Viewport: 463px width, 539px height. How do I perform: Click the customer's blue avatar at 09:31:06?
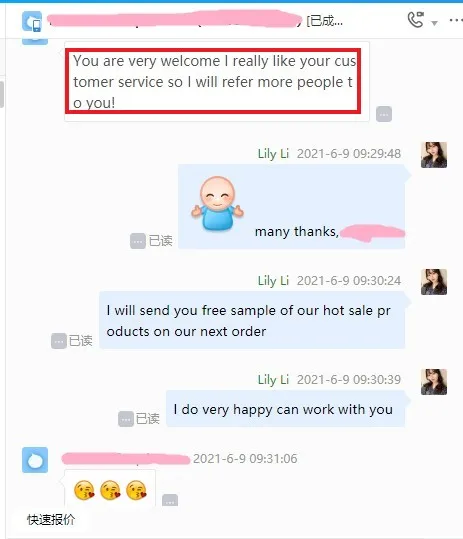tap(35, 460)
